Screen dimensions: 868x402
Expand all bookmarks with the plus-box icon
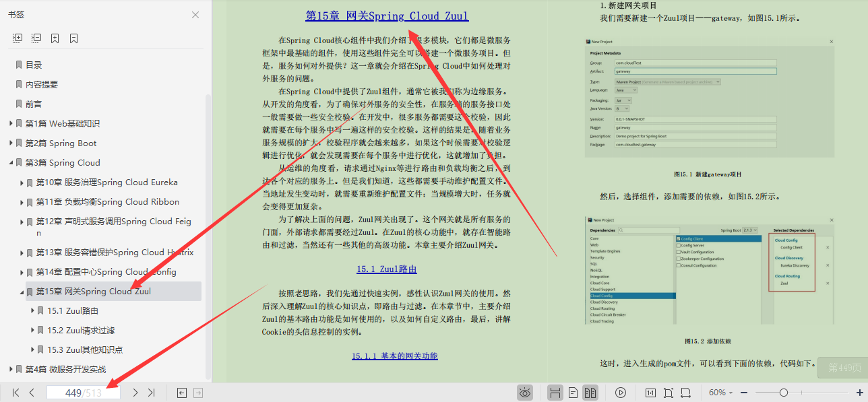coord(18,38)
